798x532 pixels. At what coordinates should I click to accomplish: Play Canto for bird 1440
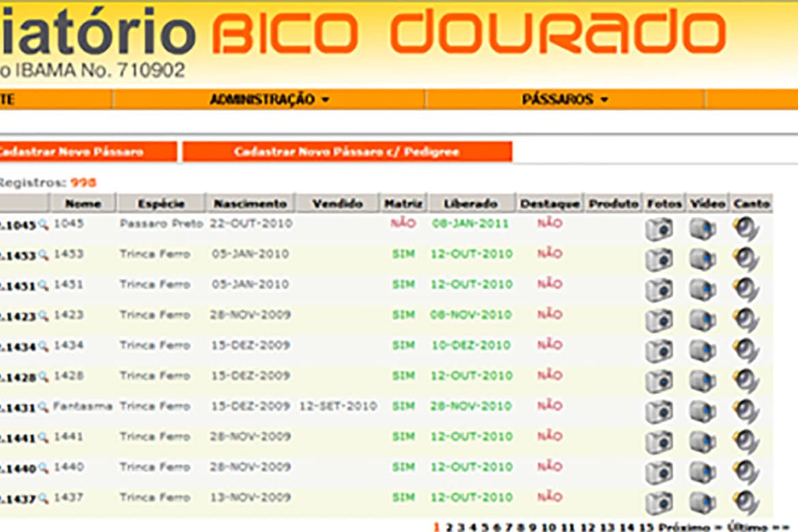tap(746, 473)
